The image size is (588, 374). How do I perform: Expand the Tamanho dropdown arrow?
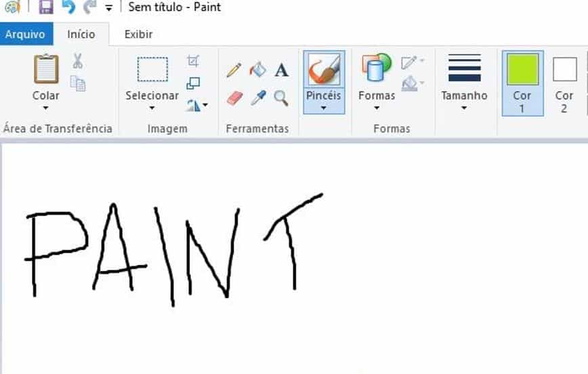pos(464,108)
